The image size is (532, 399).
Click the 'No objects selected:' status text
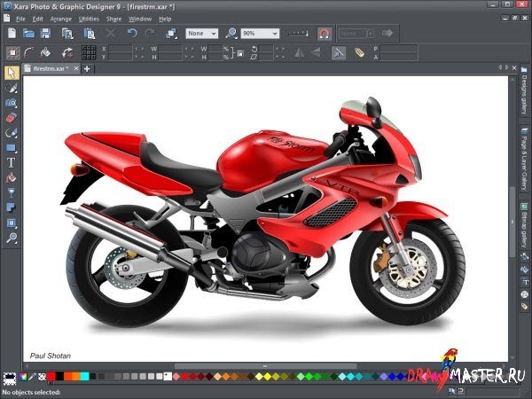[32, 392]
